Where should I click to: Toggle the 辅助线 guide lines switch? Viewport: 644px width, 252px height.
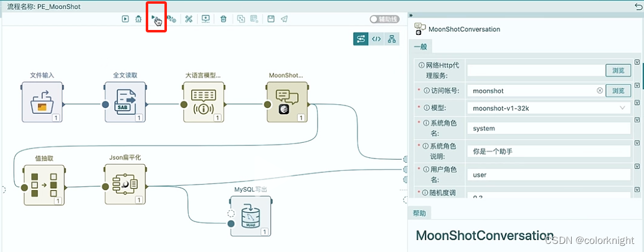384,19
